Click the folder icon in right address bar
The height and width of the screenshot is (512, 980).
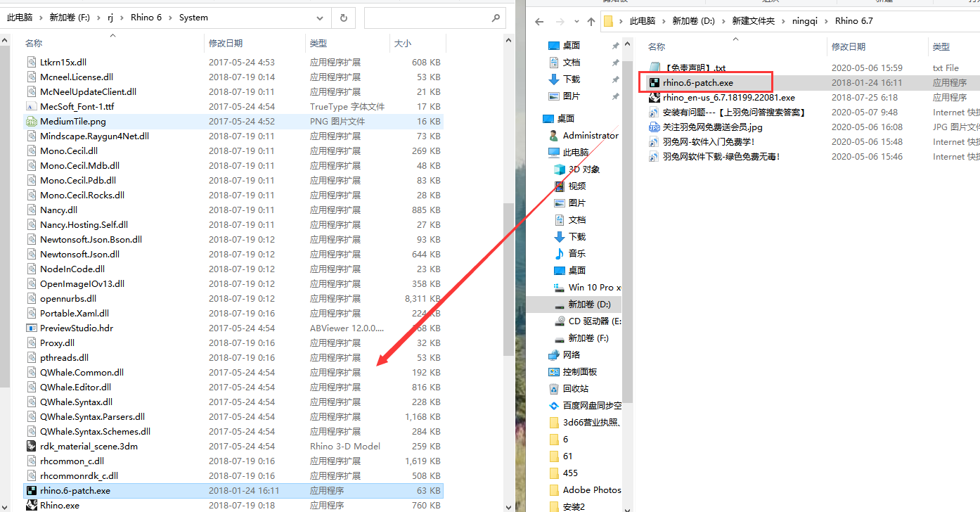[610, 21]
